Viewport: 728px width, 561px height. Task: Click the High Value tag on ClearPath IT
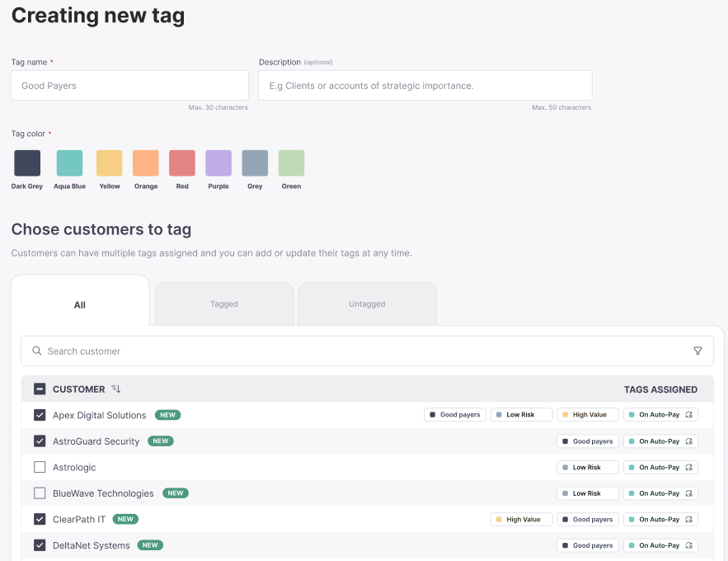click(x=523, y=520)
